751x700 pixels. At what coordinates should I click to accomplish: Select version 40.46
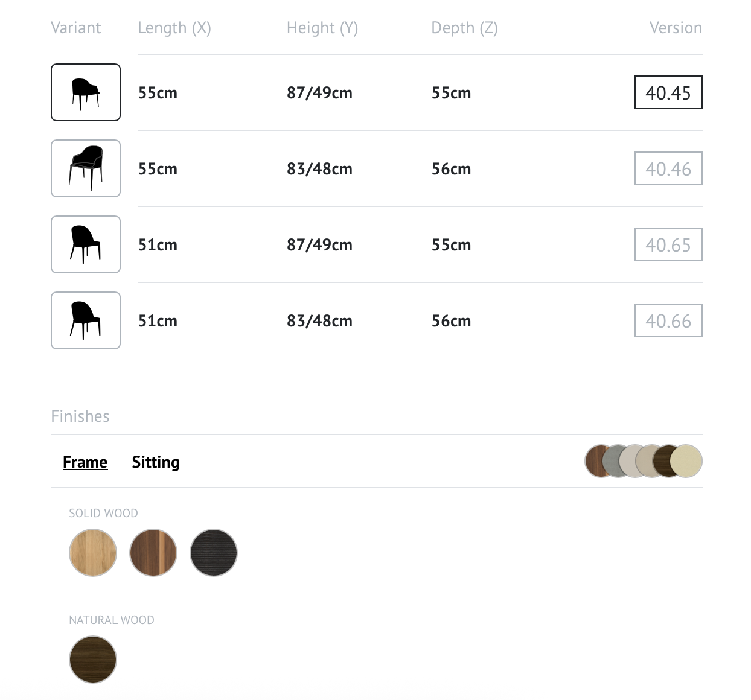668,168
